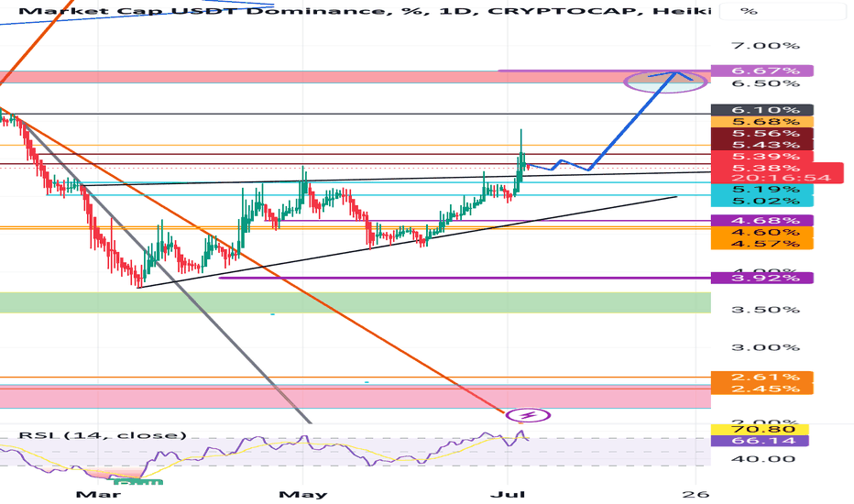Click the Bull divergence label on the RSI
This screenshot has width=854, height=504.
(x=137, y=482)
